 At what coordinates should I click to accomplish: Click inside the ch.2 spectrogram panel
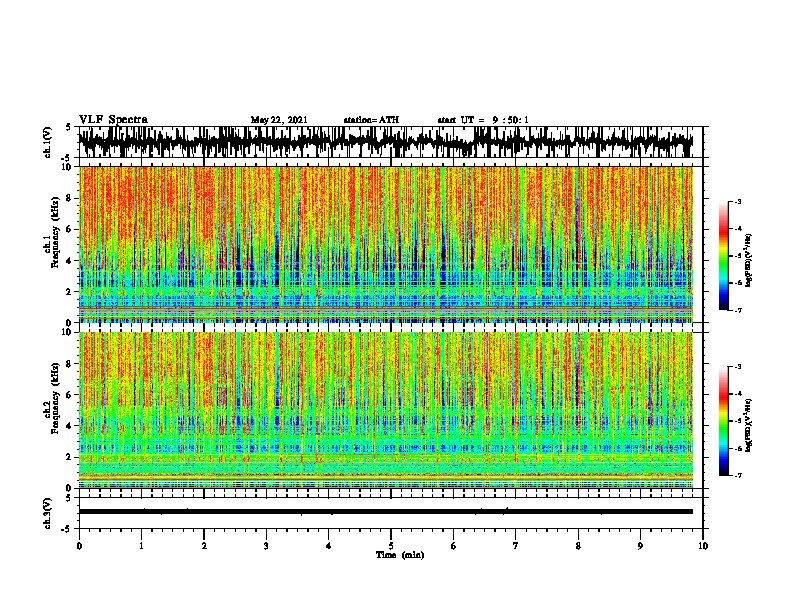point(385,410)
